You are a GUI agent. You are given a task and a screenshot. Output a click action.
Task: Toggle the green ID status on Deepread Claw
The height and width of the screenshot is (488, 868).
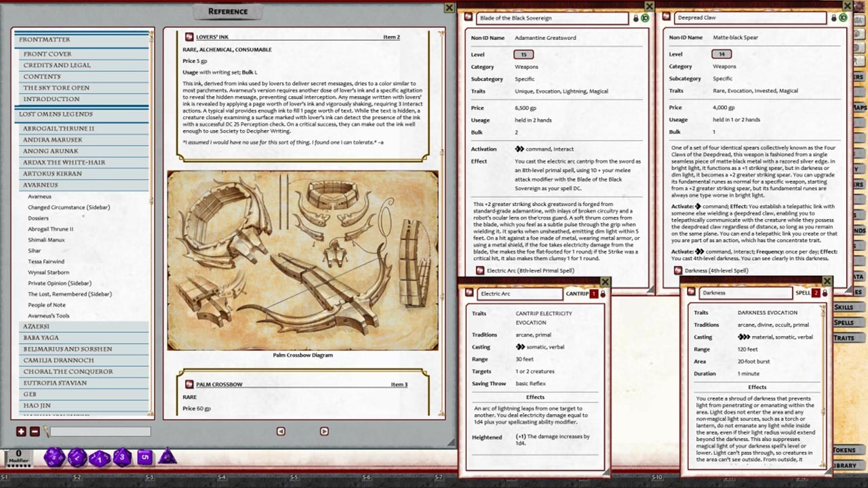coord(842,18)
